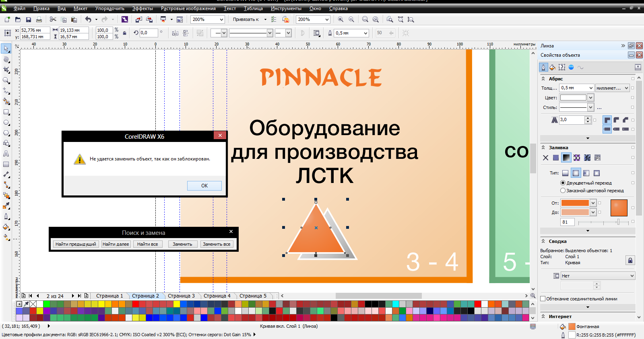Click the Save disk icon
The height and width of the screenshot is (339, 644).
(x=29, y=19)
